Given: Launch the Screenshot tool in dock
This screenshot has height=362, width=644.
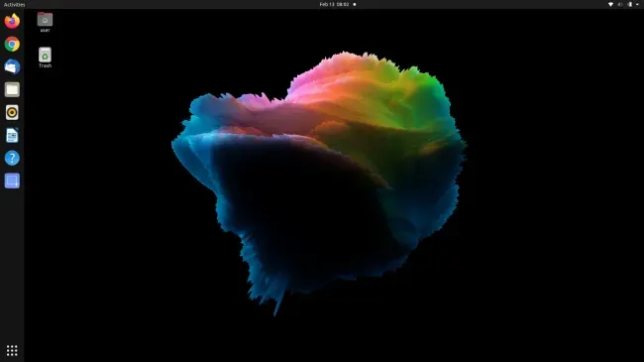Looking at the screenshot, I should (x=12, y=181).
